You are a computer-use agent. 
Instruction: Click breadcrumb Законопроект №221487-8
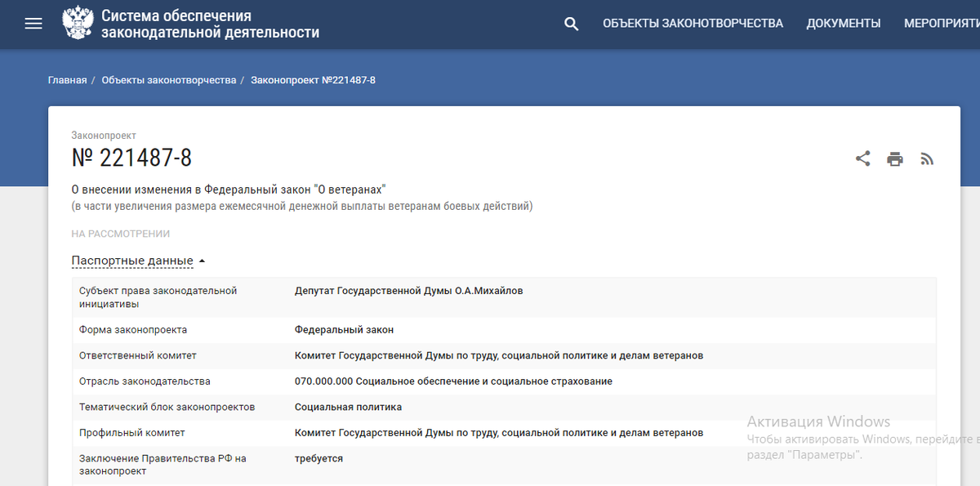point(313,80)
